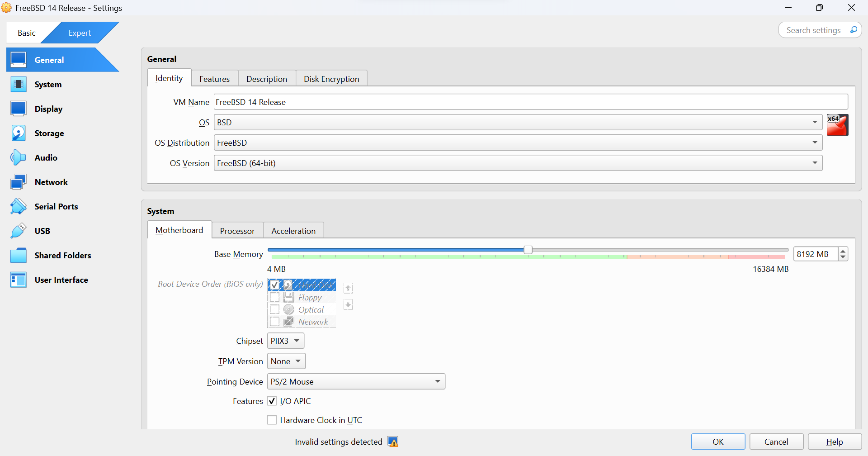The height and width of the screenshot is (456, 868).
Task: Select the Audio speaker icon in sidebar
Action: [19, 158]
